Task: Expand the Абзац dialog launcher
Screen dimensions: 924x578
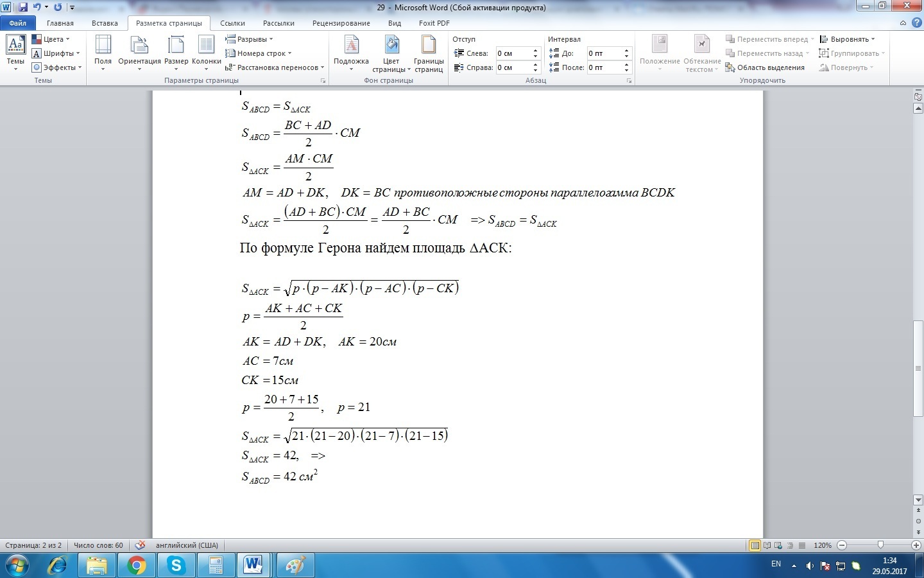Action: click(629, 81)
